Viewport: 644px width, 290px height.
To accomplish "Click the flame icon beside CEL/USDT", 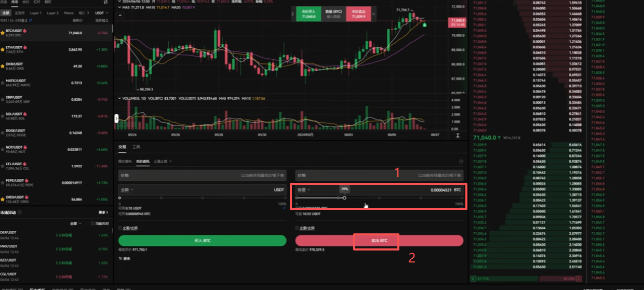I will coord(24,164).
